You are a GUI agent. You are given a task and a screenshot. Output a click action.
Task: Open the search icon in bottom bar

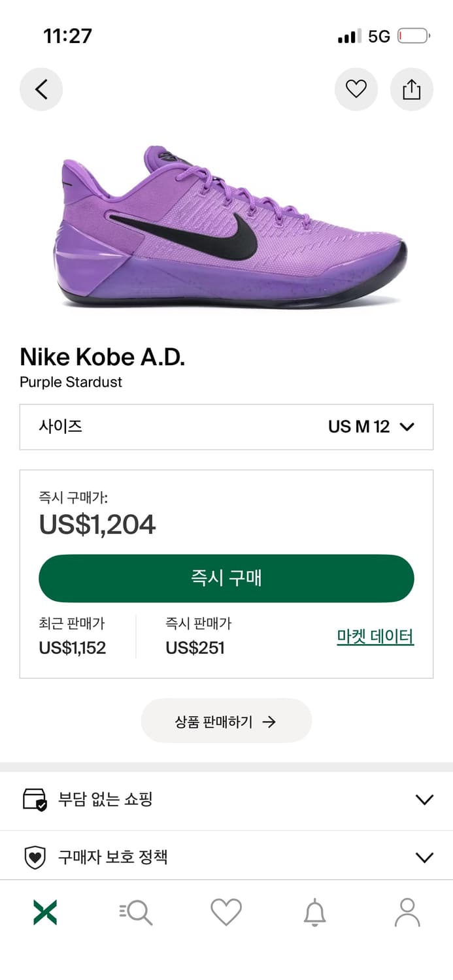(x=135, y=912)
